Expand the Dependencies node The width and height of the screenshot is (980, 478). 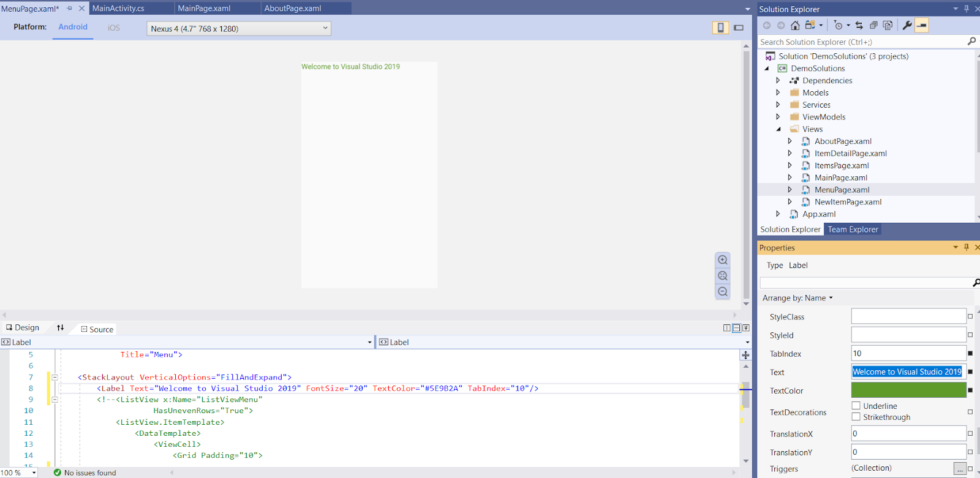coord(778,80)
